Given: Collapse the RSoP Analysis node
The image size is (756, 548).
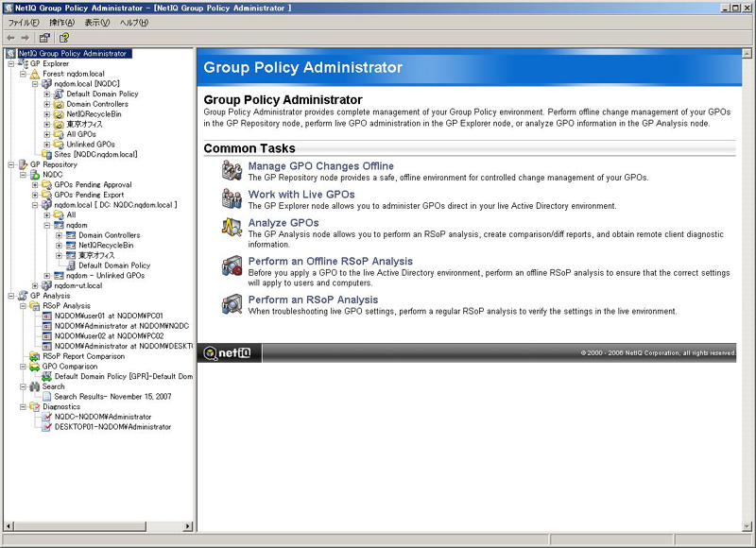Looking at the screenshot, I should (23, 306).
